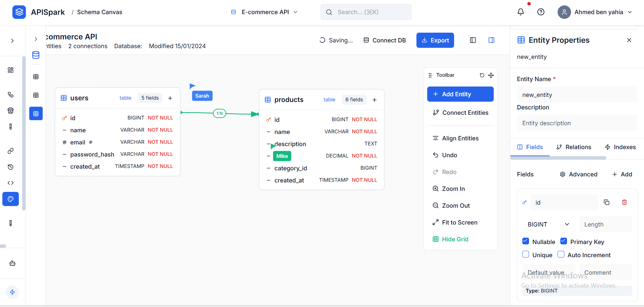Open the link chain icon in left sidebar

(x=11, y=151)
